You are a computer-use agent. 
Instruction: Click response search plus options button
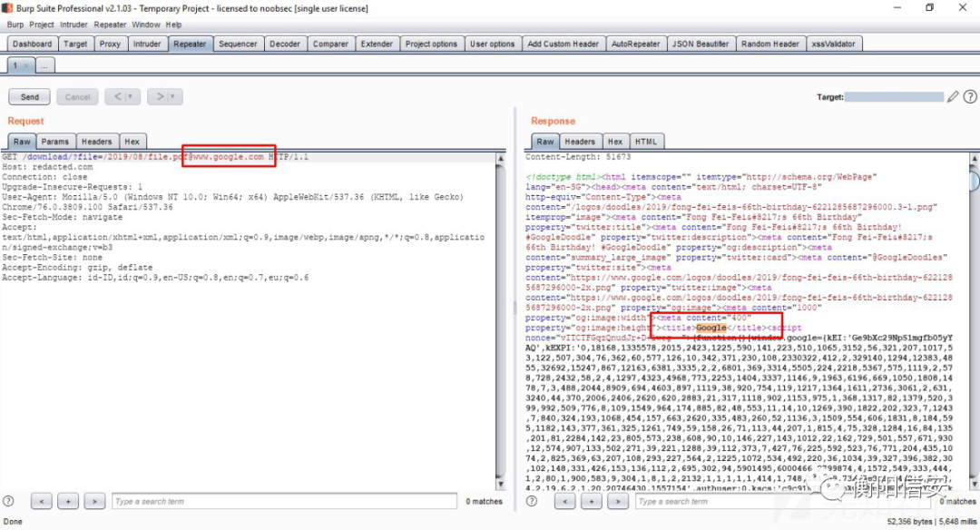592,501
